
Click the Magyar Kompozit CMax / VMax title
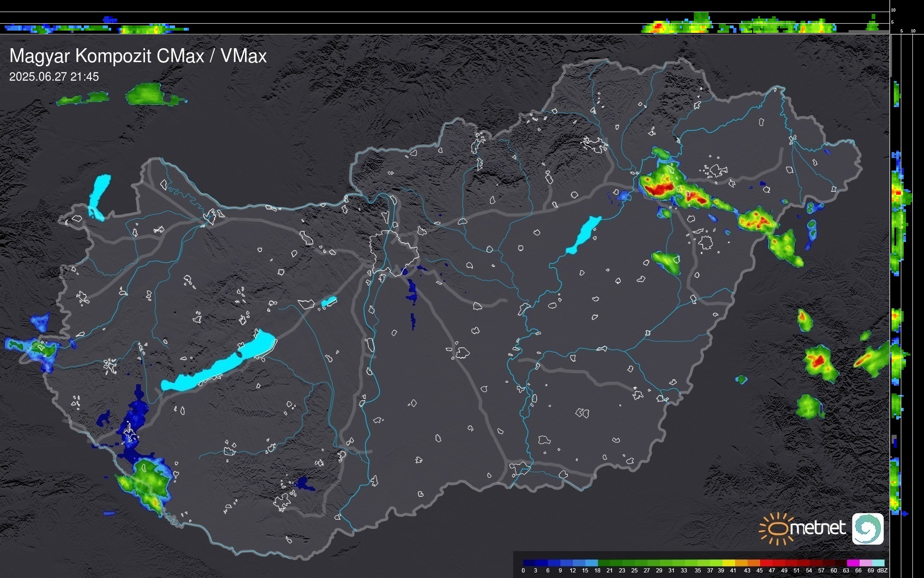(138, 56)
